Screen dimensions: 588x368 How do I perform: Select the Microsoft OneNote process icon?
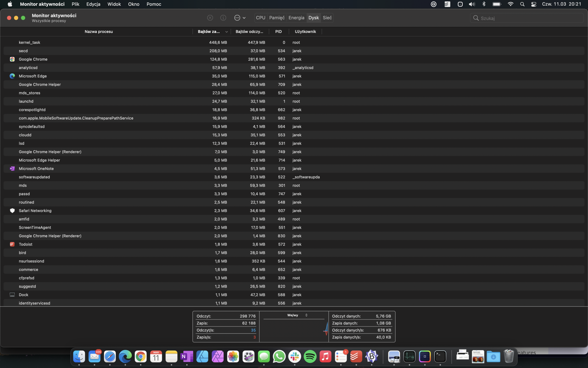point(12,169)
